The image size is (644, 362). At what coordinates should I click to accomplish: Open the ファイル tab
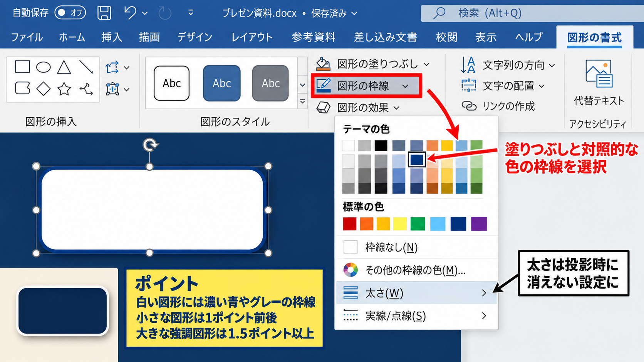point(27,37)
